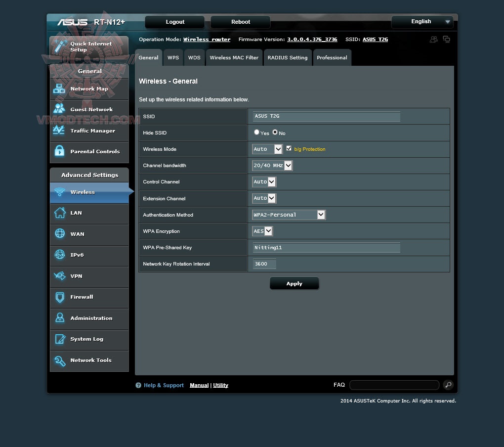The width and height of the screenshot is (504, 447).
Task: Click the client users status icon at top right
Action: (x=434, y=39)
